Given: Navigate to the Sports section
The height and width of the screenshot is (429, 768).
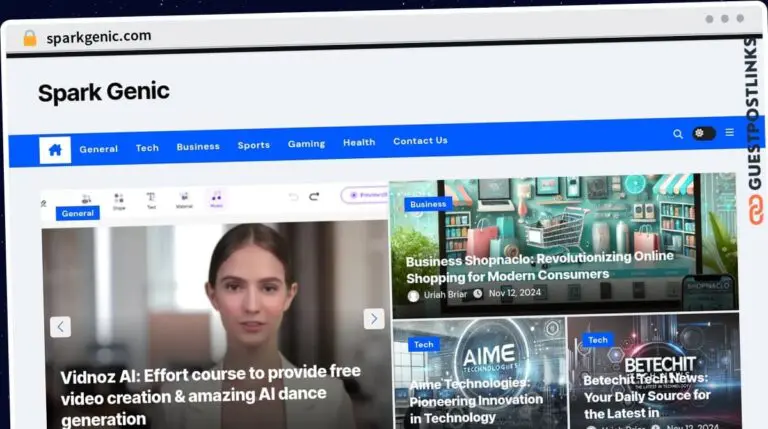Looking at the screenshot, I should tap(253, 145).
